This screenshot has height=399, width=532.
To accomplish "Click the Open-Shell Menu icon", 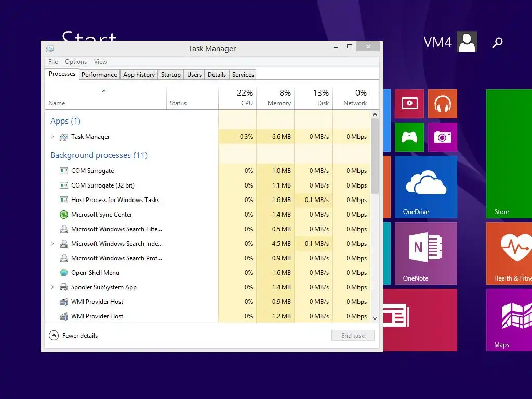I will (x=64, y=273).
